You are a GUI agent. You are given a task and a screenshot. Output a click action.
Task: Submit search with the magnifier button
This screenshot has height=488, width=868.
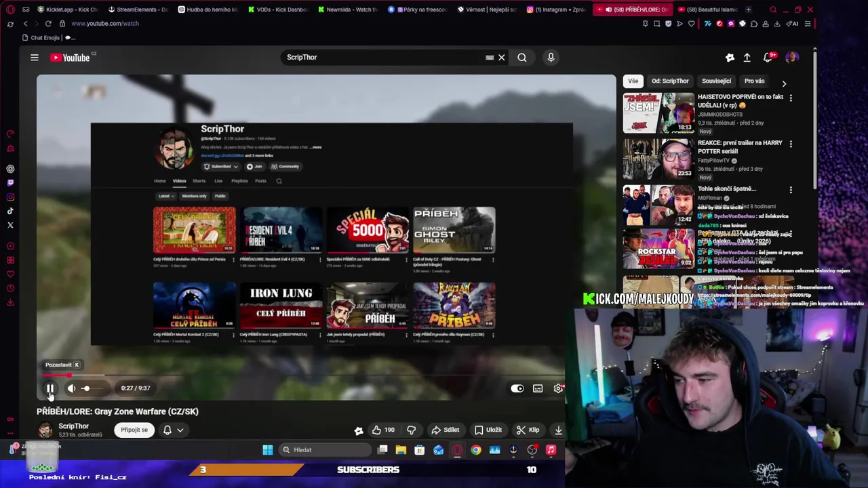tap(522, 58)
